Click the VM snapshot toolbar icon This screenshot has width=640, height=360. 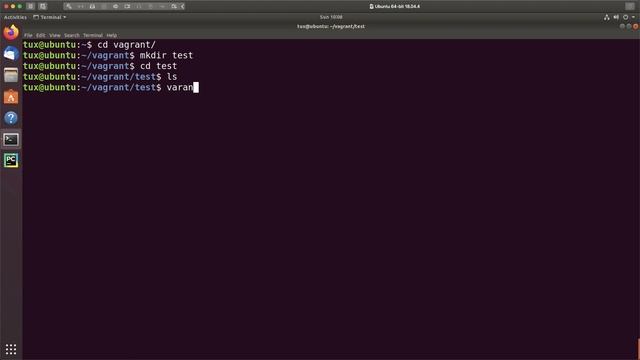point(43,6)
